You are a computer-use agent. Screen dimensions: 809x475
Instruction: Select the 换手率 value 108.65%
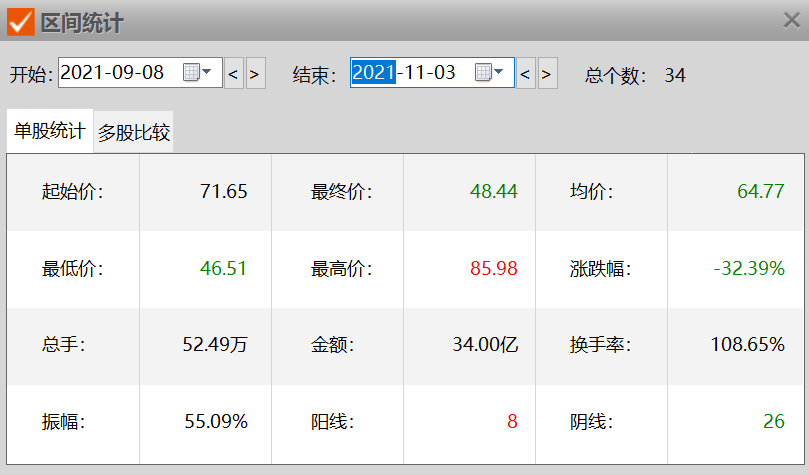748,344
